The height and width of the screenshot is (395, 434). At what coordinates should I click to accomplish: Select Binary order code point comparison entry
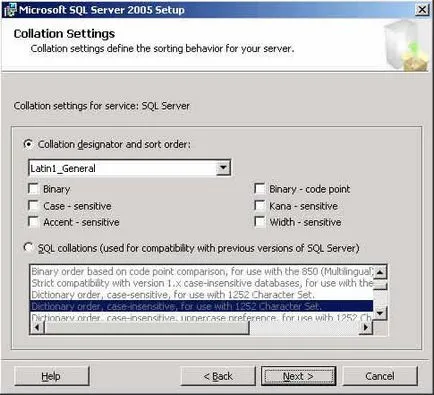point(201,271)
